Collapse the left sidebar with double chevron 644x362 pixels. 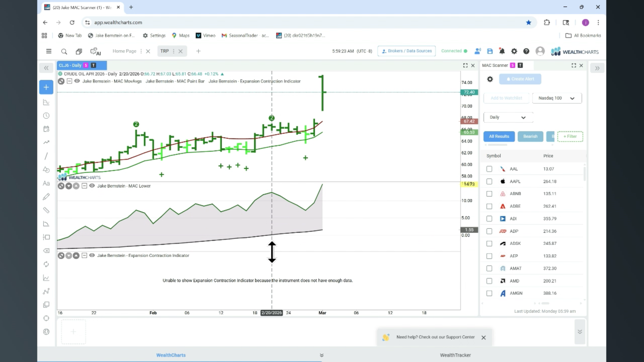pos(46,68)
